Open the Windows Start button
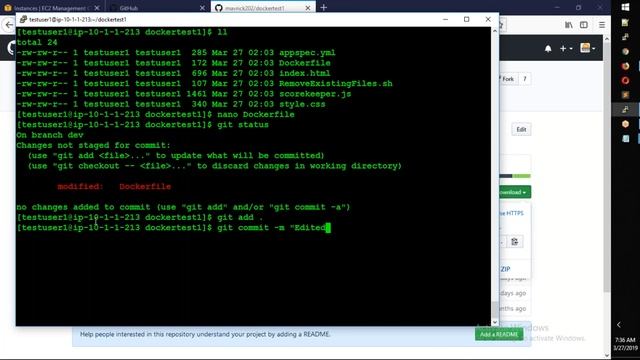This screenshot has width=640, height=360. [x=625, y=7]
